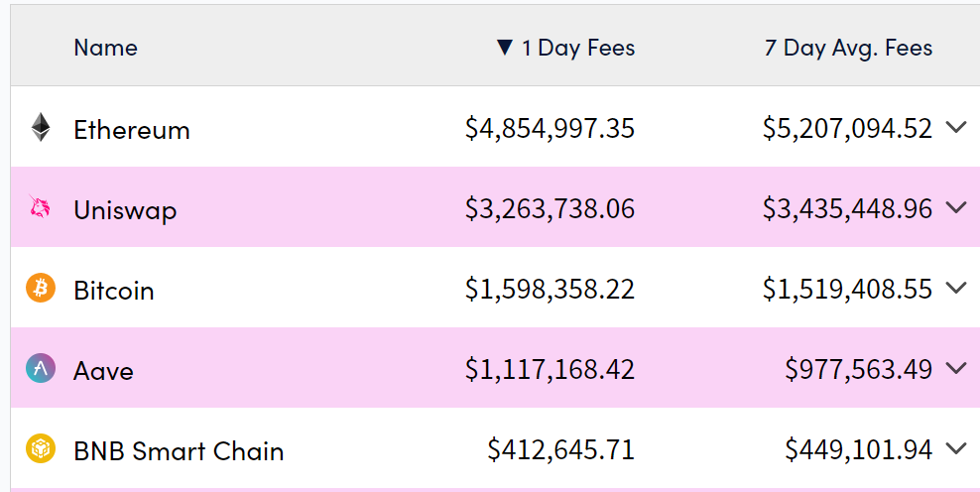Open the Ethereum name link
The image size is (980, 492).
click(132, 130)
